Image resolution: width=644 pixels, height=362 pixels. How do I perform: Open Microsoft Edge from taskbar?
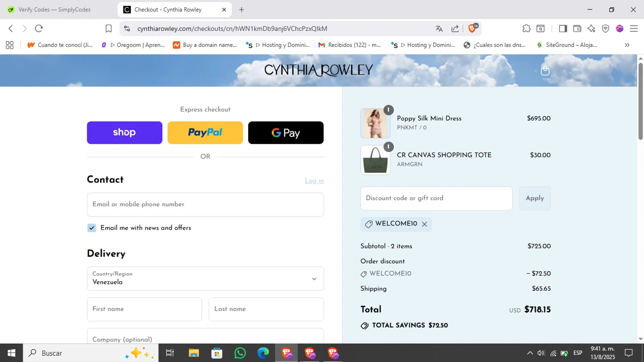click(x=263, y=353)
